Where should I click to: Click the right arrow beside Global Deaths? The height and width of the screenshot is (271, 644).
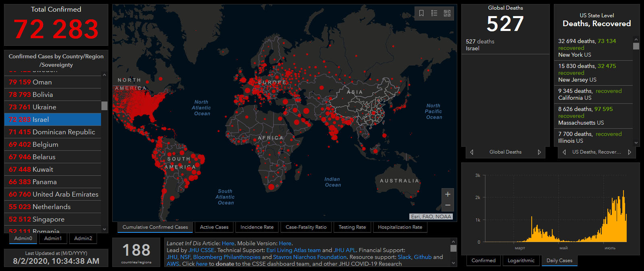(x=539, y=152)
